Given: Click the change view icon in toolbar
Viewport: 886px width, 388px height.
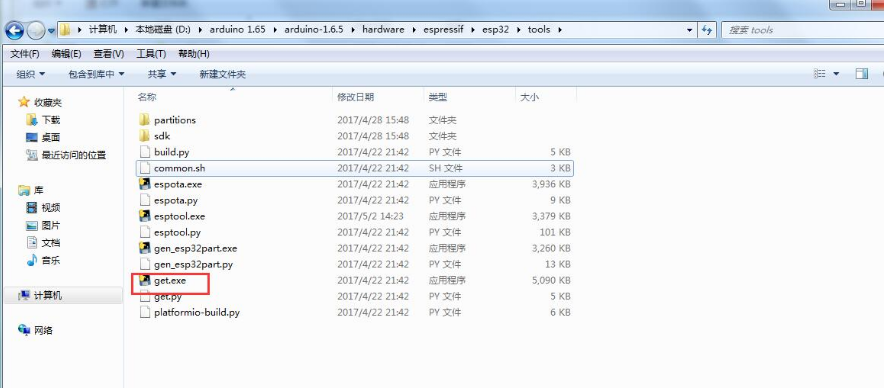Looking at the screenshot, I should point(819,73).
